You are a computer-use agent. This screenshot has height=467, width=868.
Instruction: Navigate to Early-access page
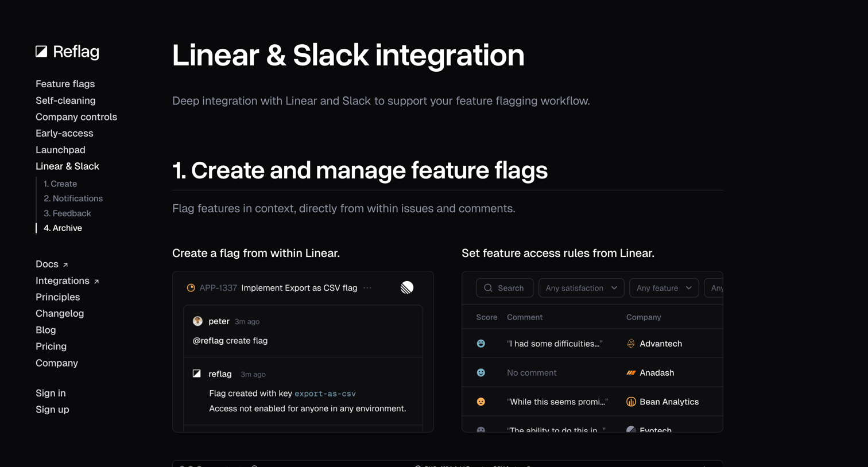(x=64, y=133)
